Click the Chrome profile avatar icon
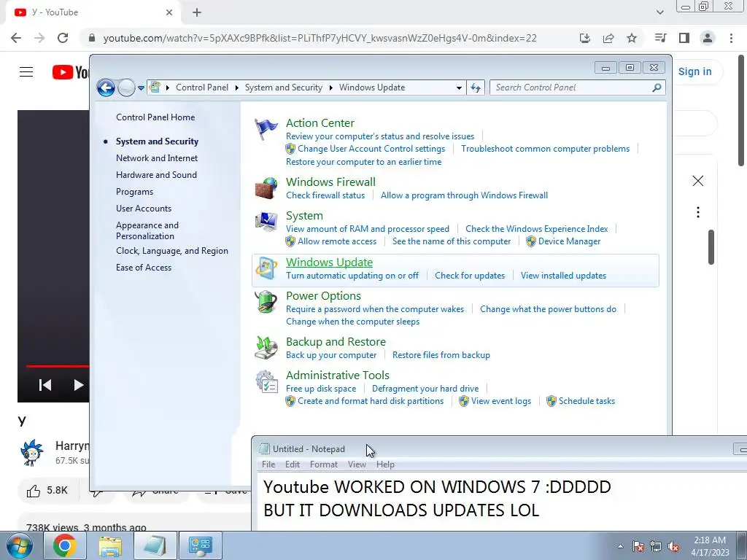Viewport: 747px width, 560px height. click(x=708, y=38)
